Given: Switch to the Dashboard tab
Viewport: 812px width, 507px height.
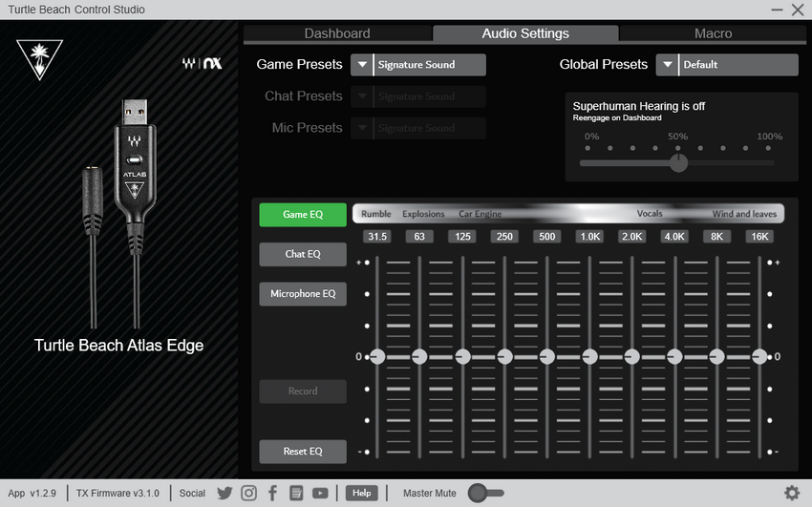Looking at the screenshot, I should tap(336, 33).
